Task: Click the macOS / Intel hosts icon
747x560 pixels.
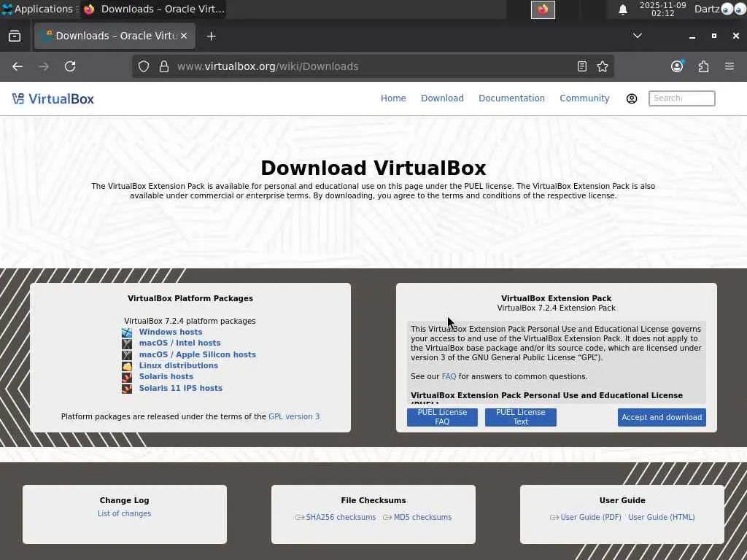Action: coord(127,343)
